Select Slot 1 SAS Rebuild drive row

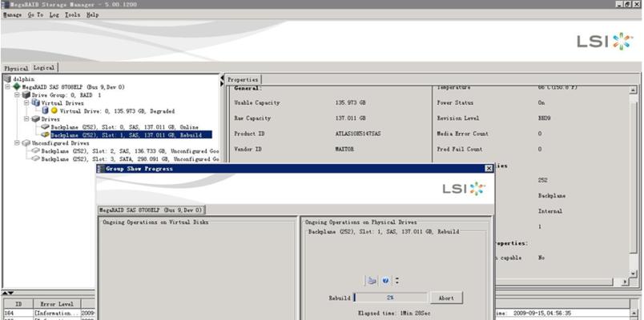coord(131,135)
